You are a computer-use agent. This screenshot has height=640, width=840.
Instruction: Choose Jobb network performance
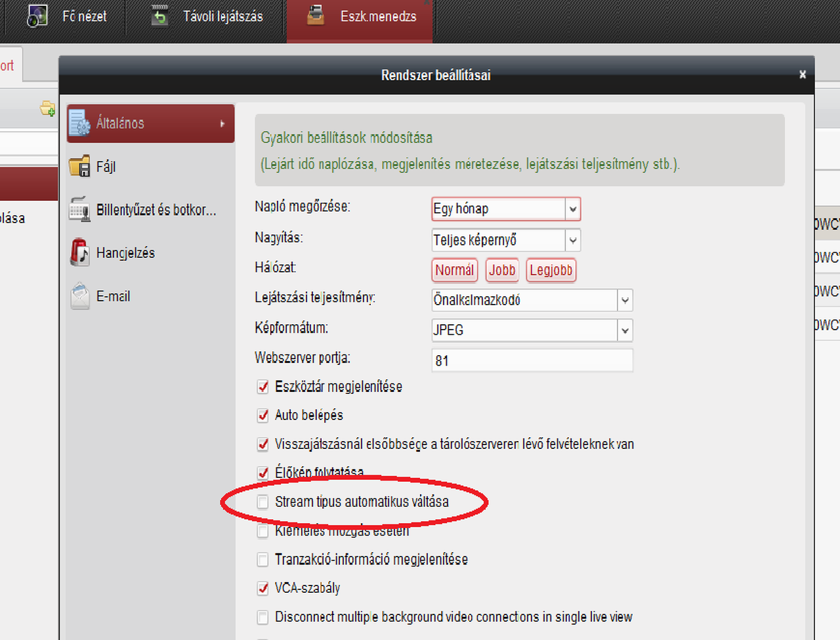click(502, 270)
